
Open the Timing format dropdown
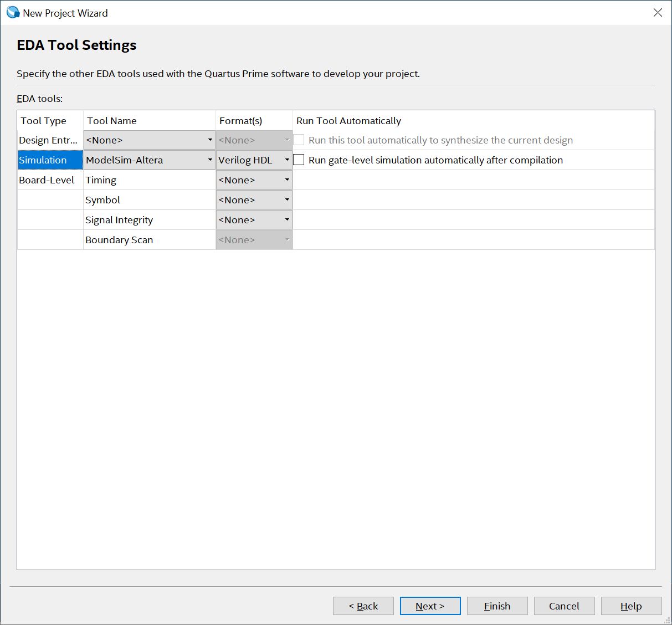[x=254, y=180]
